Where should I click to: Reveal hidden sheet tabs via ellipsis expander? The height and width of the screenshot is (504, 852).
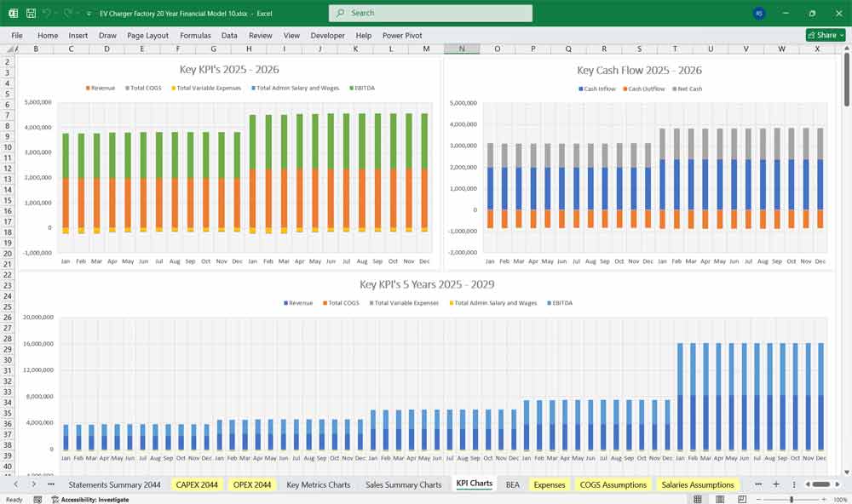tap(758, 484)
